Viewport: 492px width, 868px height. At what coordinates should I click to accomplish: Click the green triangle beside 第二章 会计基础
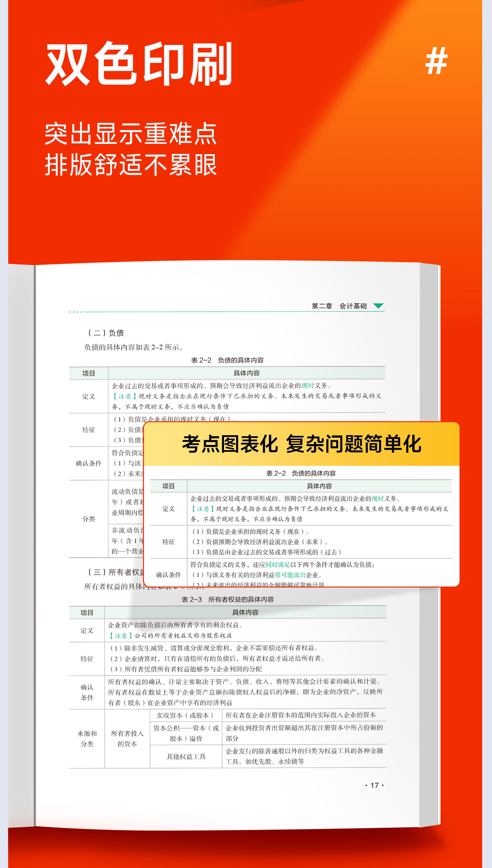click(x=378, y=306)
